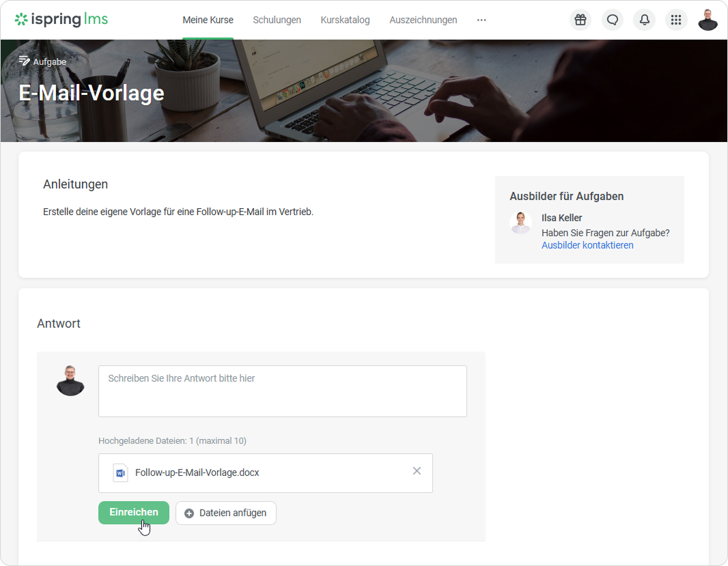The width and height of the screenshot is (728, 566).
Task: Click the Word document file icon
Action: point(120,472)
